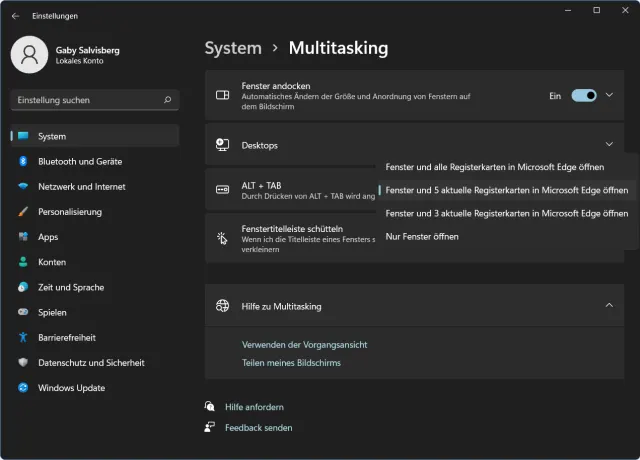Expand the Desktops section
This screenshot has width=640, height=460.
pos(609,145)
